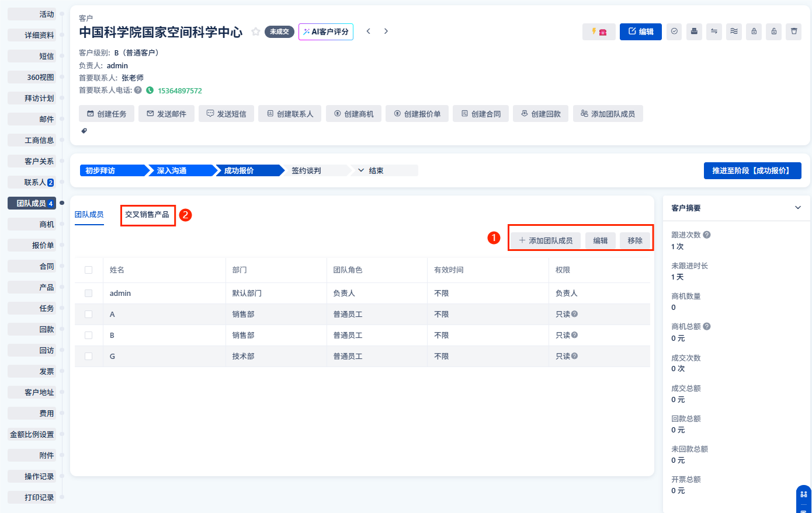Viewport: 812px width, 513px height.
Task: Switch to the 交叉销售产品 tab
Action: (147, 215)
